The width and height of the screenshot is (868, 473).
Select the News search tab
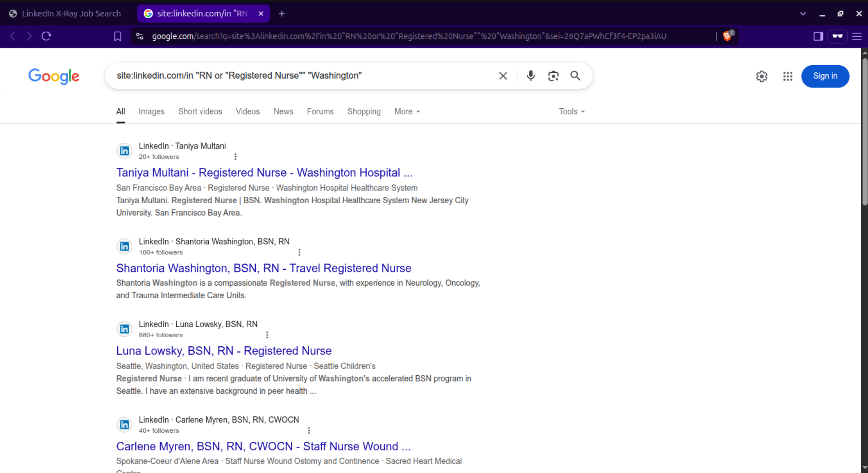click(283, 111)
